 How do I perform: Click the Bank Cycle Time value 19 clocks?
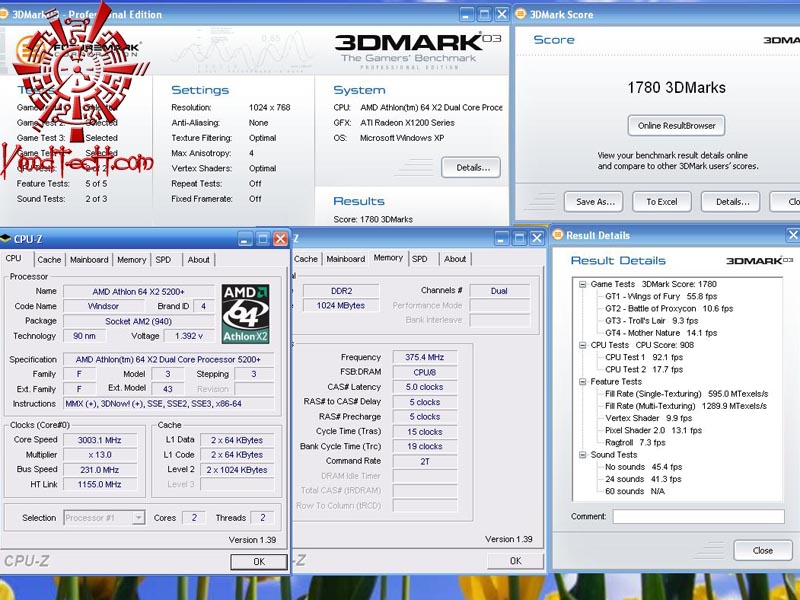coord(424,446)
